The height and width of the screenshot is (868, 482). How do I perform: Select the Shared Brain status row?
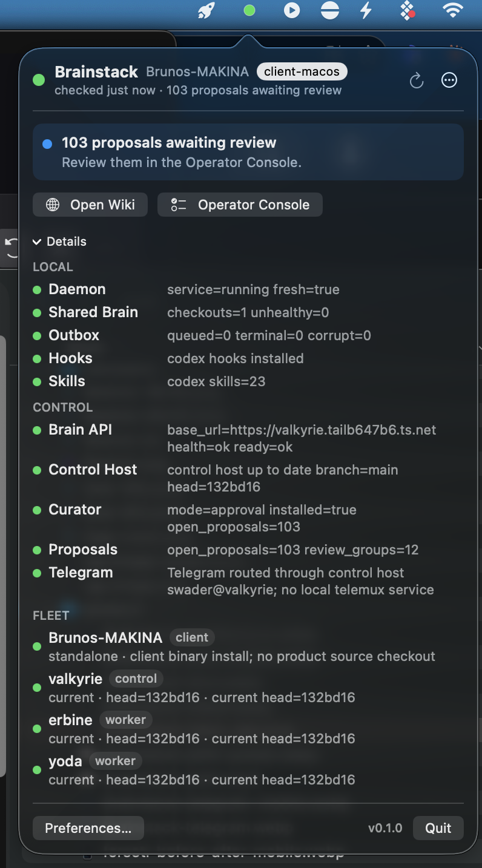[x=248, y=312]
